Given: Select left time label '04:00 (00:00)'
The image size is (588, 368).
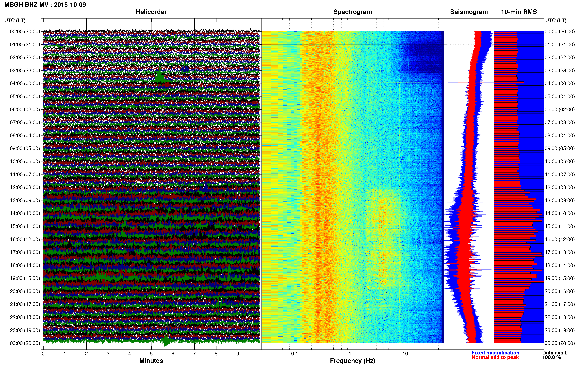Looking at the screenshot, I should coord(25,83).
